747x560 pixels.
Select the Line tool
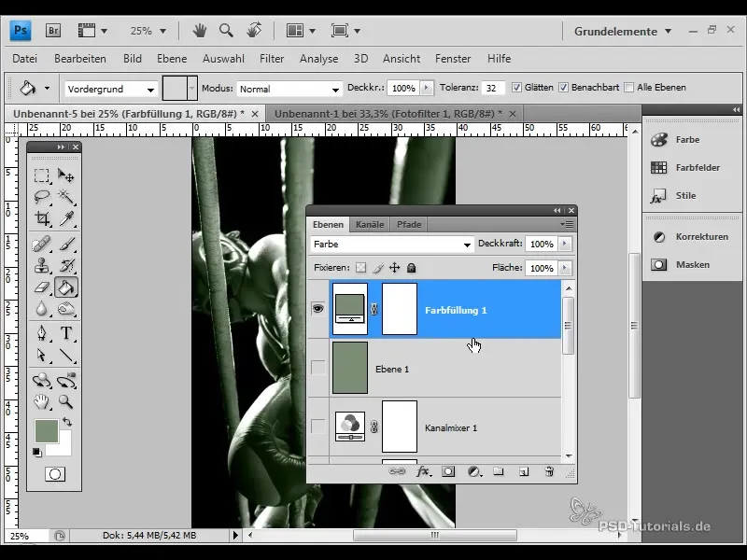[65, 356]
